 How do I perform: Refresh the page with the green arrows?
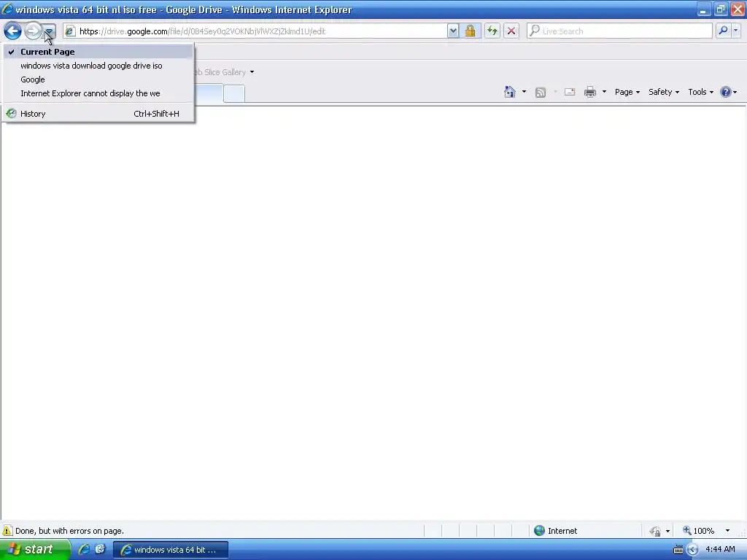(492, 31)
